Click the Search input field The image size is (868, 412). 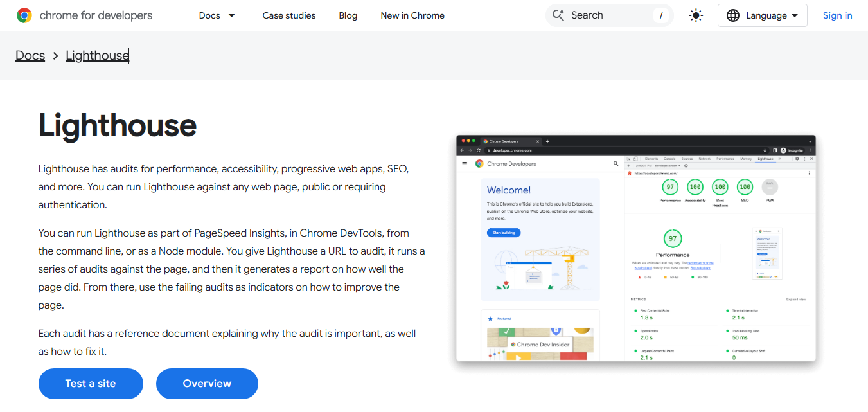pos(609,15)
